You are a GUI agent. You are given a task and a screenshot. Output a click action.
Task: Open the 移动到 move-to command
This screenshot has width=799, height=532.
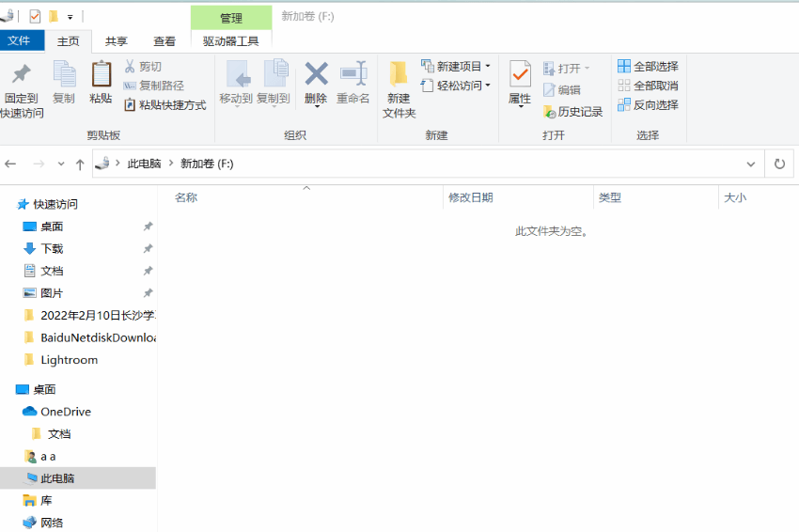(237, 83)
